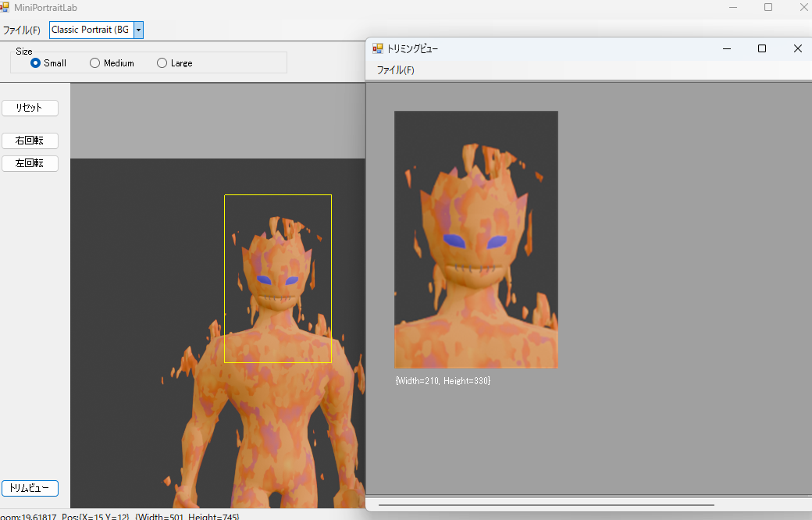Open ファイル(F) menu in トリミングビュー window

point(395,70)
